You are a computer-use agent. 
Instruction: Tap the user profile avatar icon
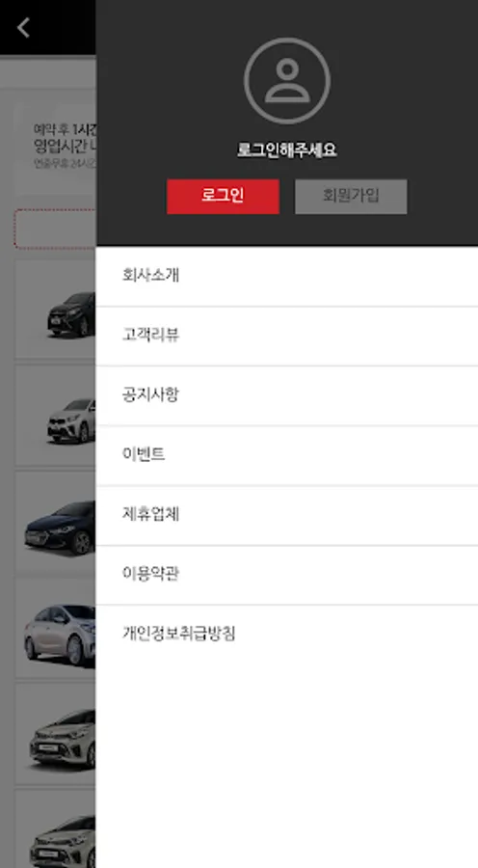286,81
